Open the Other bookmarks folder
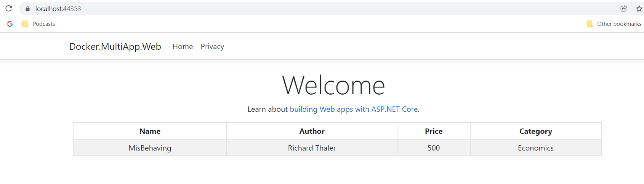 pos(614,24)
